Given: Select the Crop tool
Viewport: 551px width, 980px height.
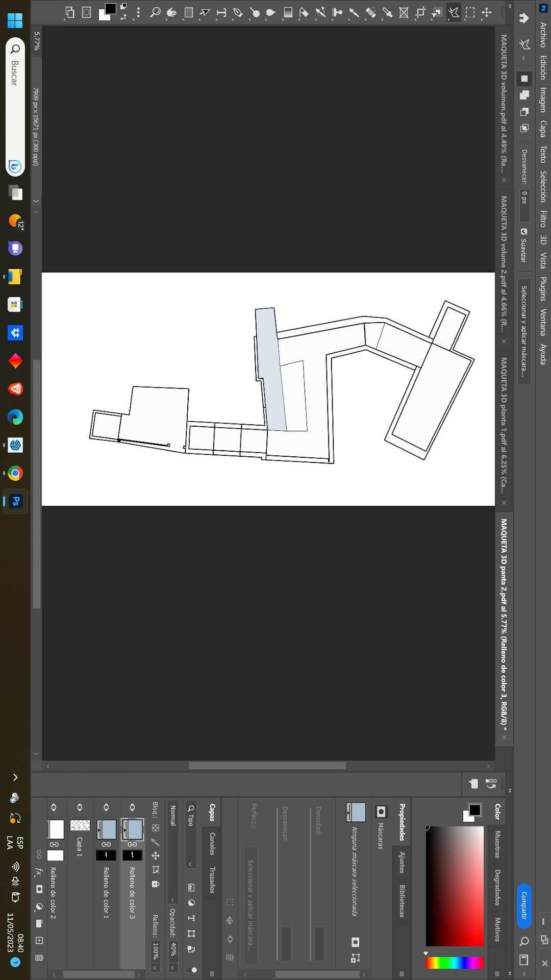Looking at the screenshot, I should [x=420, y=12].
